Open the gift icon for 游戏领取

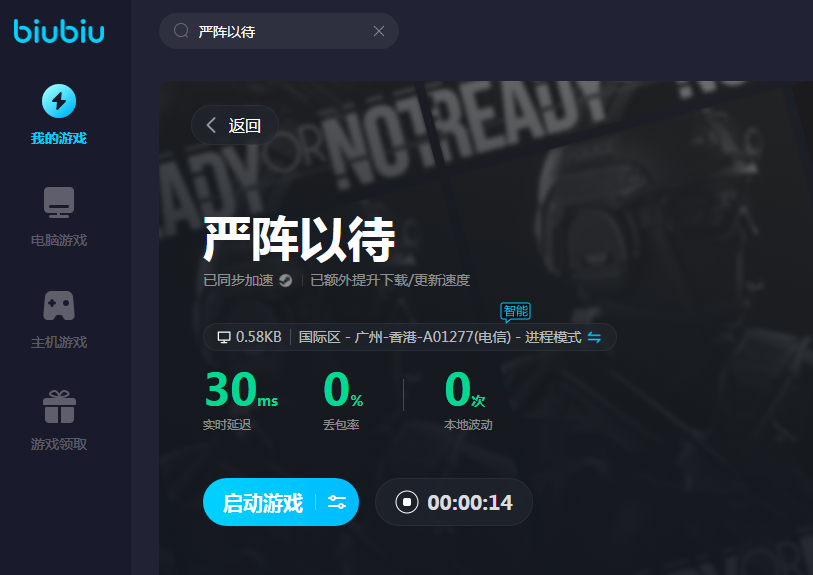[x=59, y=407]
